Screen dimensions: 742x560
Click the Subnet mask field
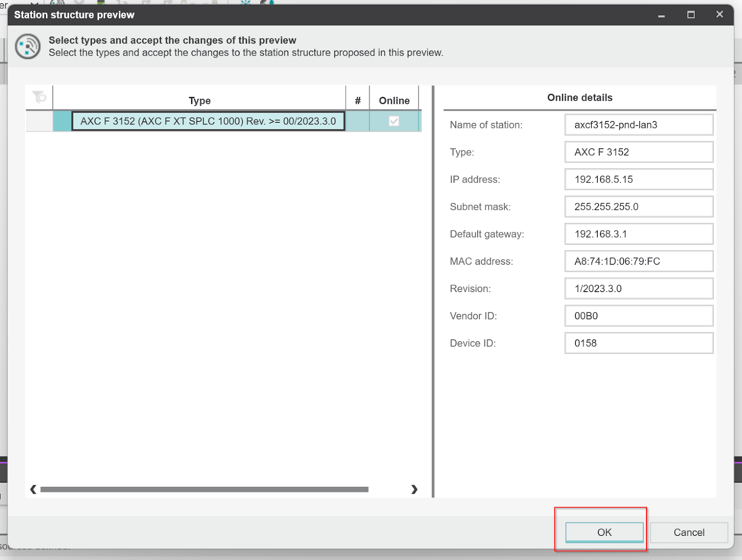tap(639, 207)
